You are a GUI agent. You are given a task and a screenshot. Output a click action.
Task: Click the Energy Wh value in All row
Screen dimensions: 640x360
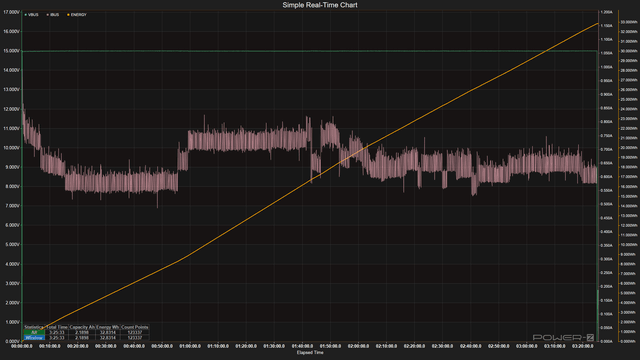tap(108, 333)
